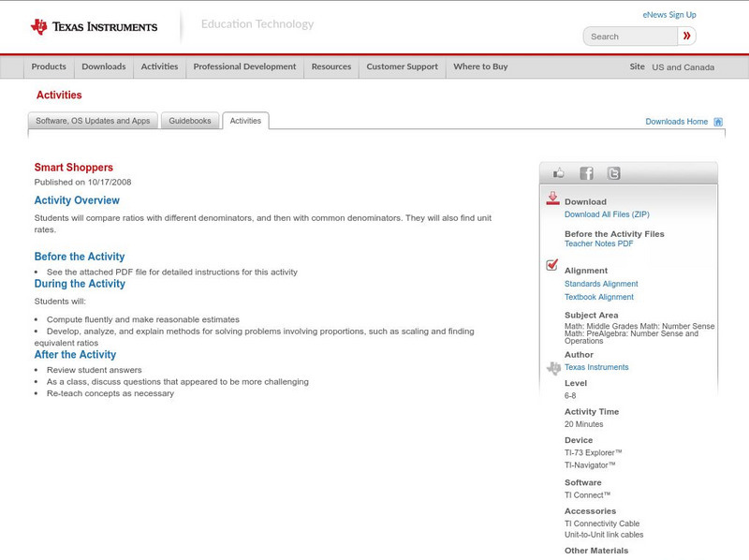Expand the Resources navigation menu
The height and width of the screenshot is (560, 749).
(x=331, y=66)
